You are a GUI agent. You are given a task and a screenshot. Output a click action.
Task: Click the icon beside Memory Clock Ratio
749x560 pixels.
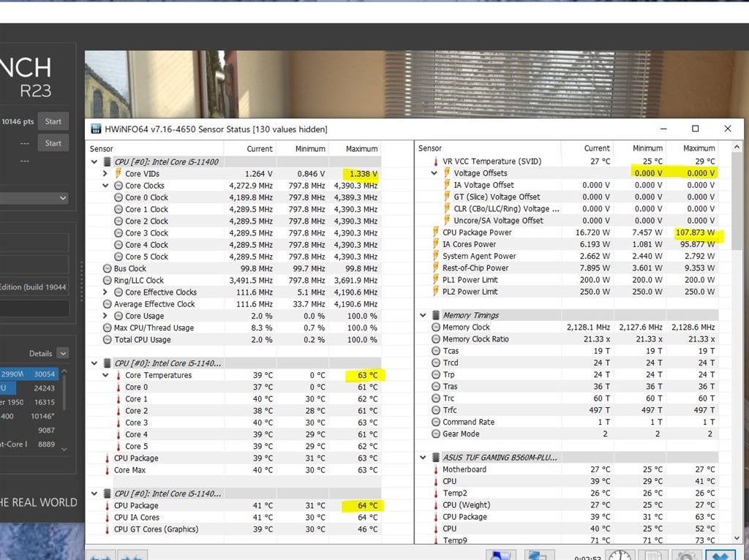tap(436, 339)
